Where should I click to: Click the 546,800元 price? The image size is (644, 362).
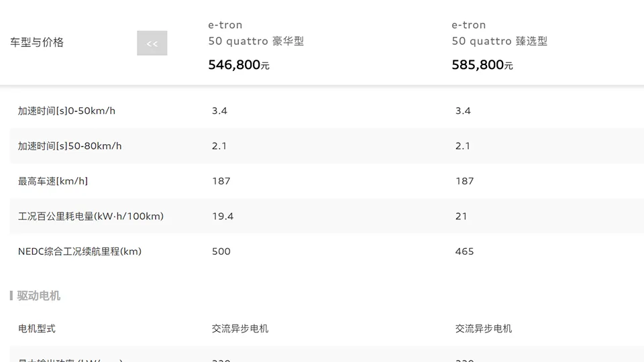click(x=239, y=65)
